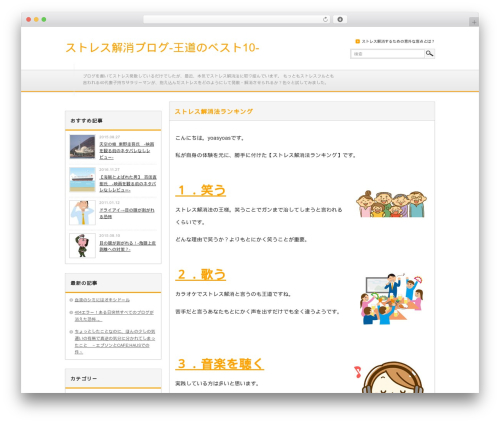The width and height of the screenshot is (500, 423).
Task: Open blog title ストレス解消ブログ-王道のベスト10-
Action: [162, 48]
